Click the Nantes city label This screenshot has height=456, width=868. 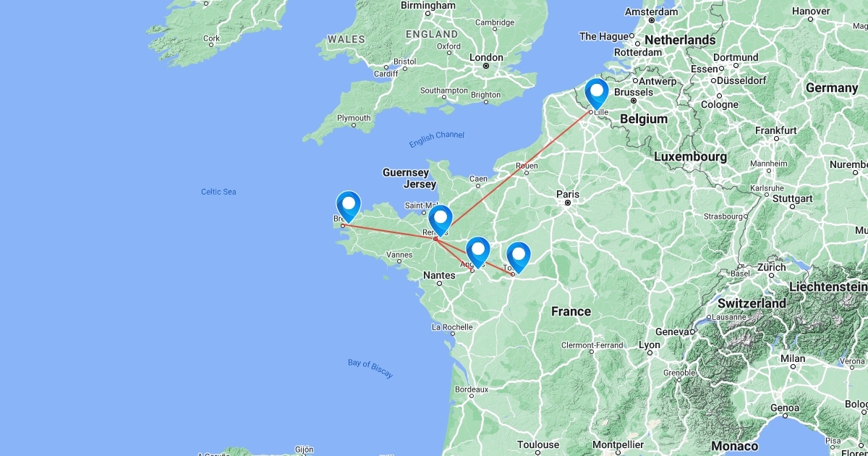click(439, 274)
